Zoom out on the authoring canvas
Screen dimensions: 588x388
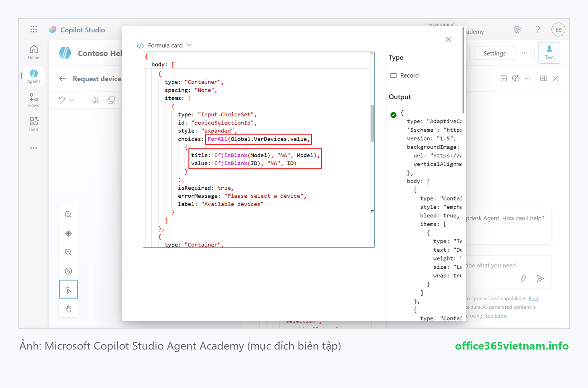[68, 252]
